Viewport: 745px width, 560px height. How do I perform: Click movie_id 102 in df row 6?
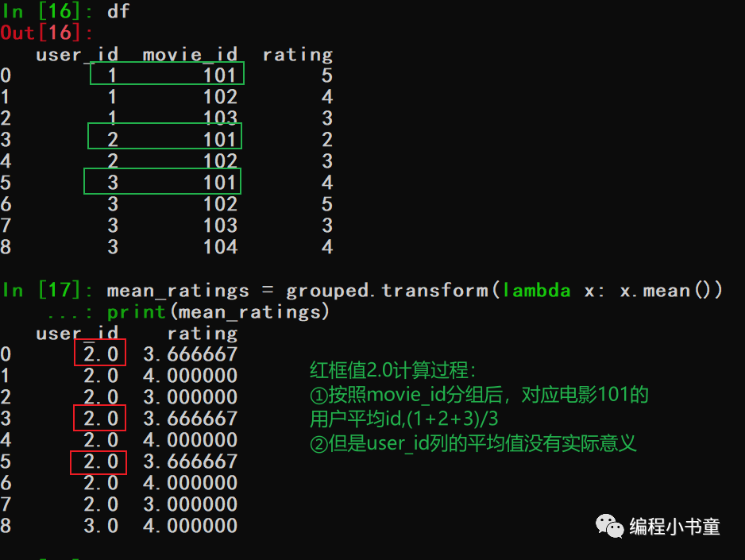220,204
